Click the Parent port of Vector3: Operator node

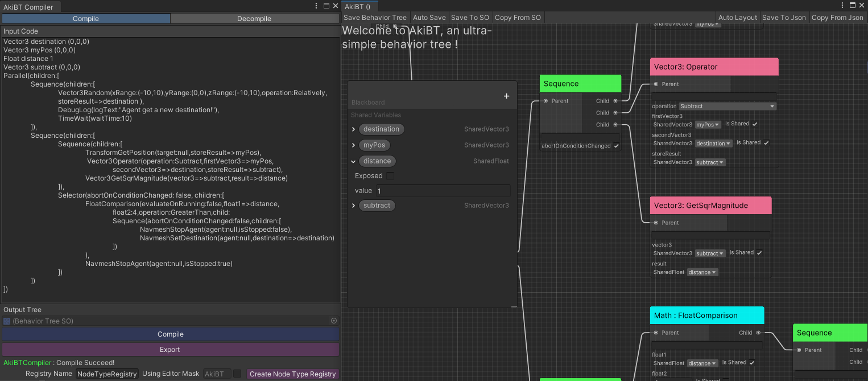click(x=656, y=84)
